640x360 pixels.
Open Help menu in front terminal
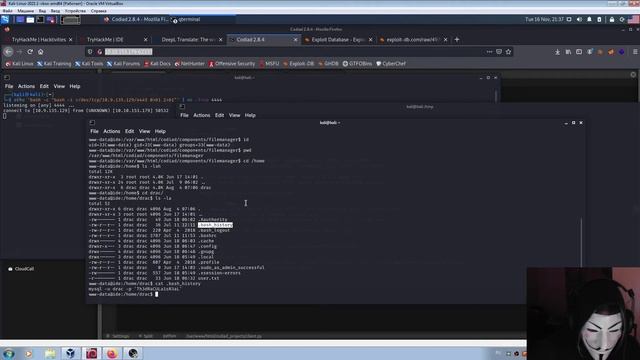tap(160, 131)
